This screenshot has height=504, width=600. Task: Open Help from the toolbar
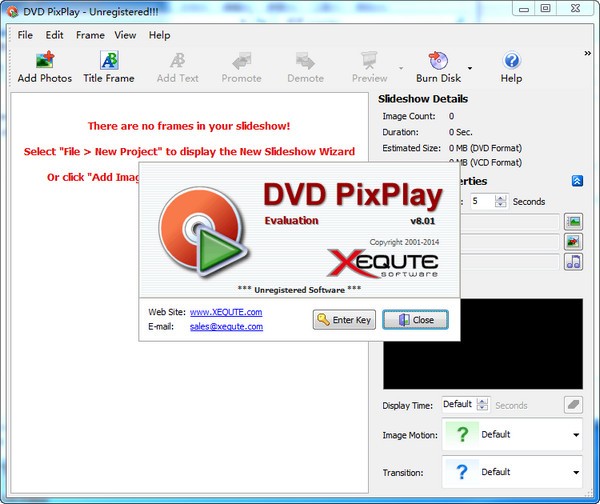[512, 67]
